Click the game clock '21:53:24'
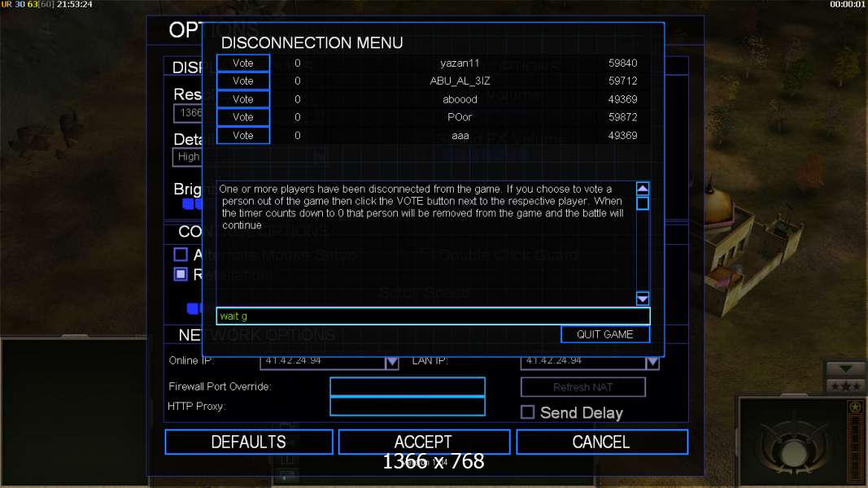Image resolution: width=868 pixels, height=488 pixels. point(74,4)
